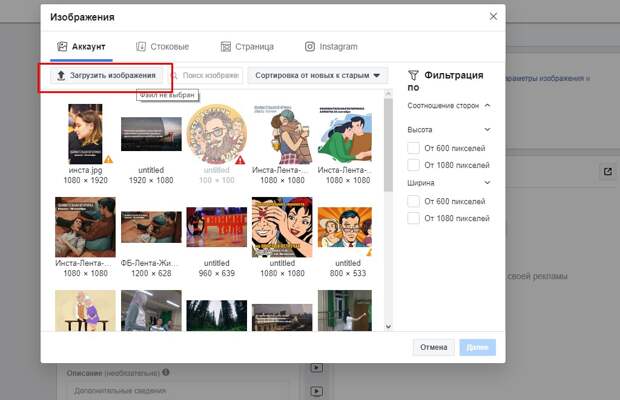Screen dimensions: 620x400
Task: Click orange warning icon on инста.jpg
Action: [108, 160]
